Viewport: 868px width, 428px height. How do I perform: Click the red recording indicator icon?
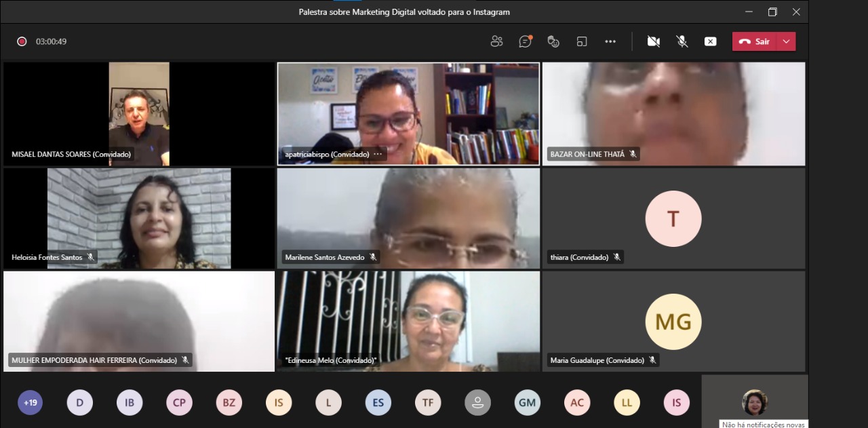(x=22, y=41)
